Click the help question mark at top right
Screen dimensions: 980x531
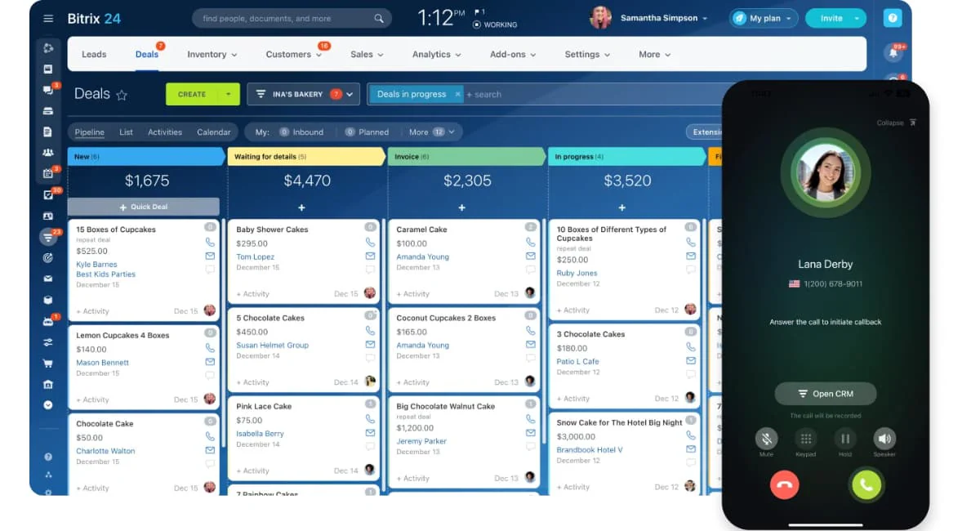click(x=893, y=18)
